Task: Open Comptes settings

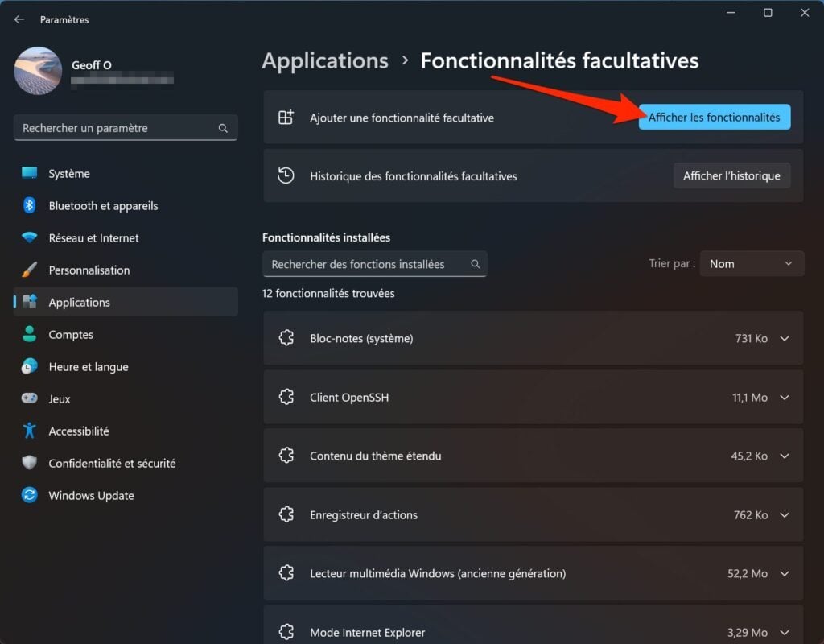Action: [126, 334]
